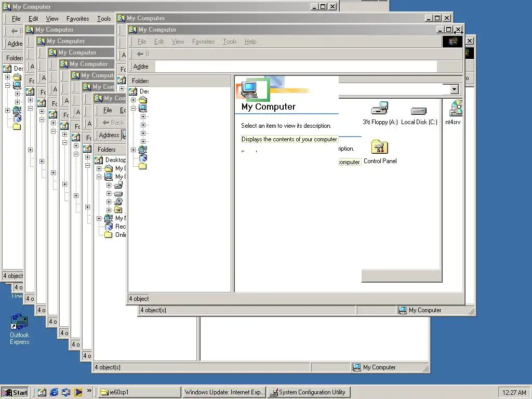
Task: Open greyed Help menu in front window
Action: [x=250, y=42]
